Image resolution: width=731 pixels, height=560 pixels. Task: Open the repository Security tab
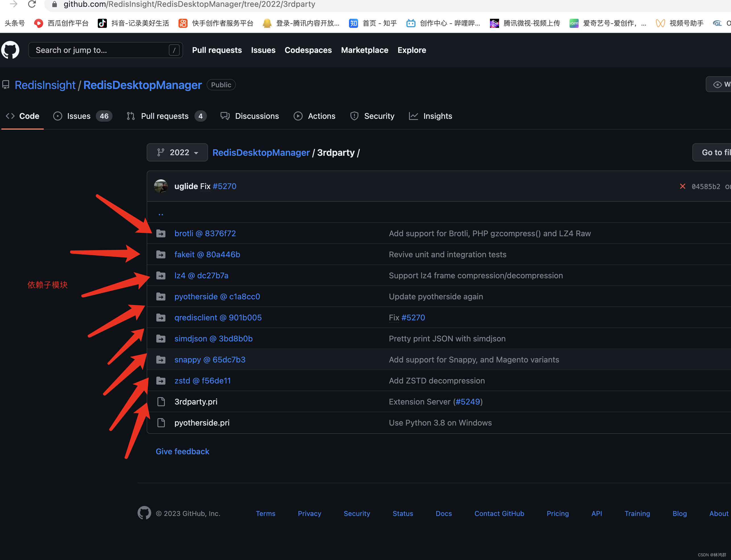372,116
